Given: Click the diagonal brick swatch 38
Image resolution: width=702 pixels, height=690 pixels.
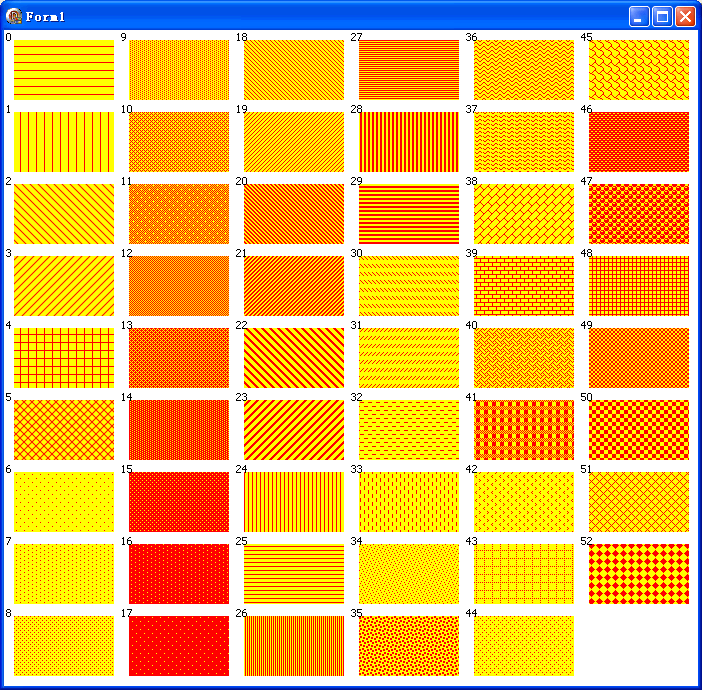Looking at the screenshot, I should (x=524, y=214).
